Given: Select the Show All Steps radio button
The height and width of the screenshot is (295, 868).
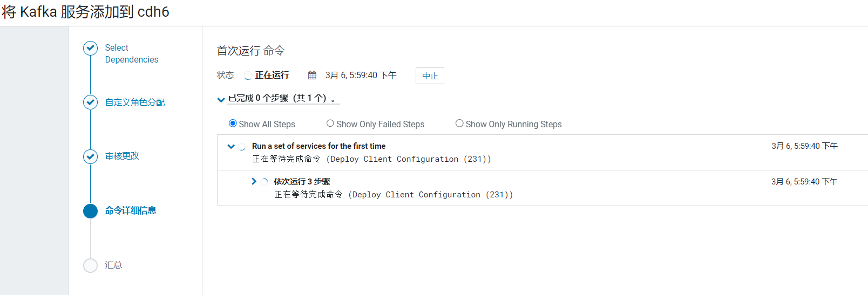Looking at the screenshot, I should click(233, 124).
